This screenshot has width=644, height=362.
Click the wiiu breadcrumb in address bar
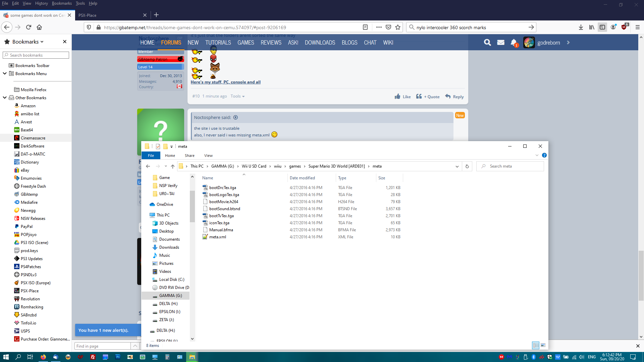point(278,166)
